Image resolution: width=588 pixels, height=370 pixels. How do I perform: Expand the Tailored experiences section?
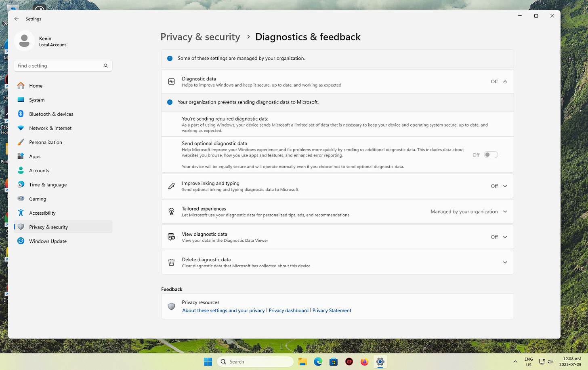[505, 212]
